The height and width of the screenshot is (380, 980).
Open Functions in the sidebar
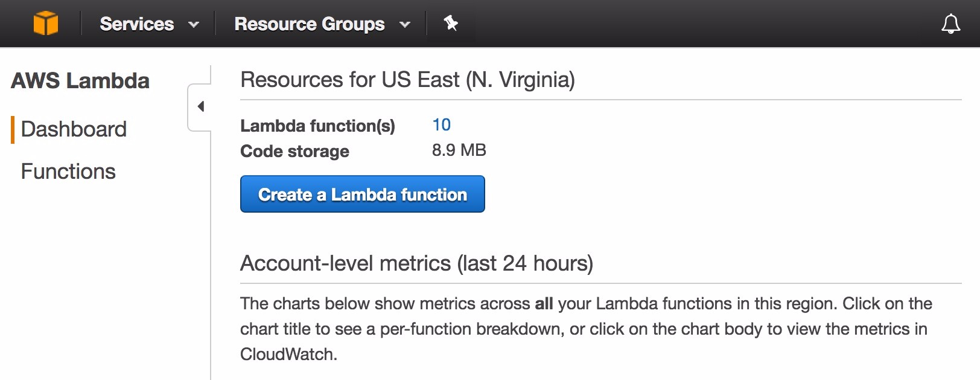68,172
